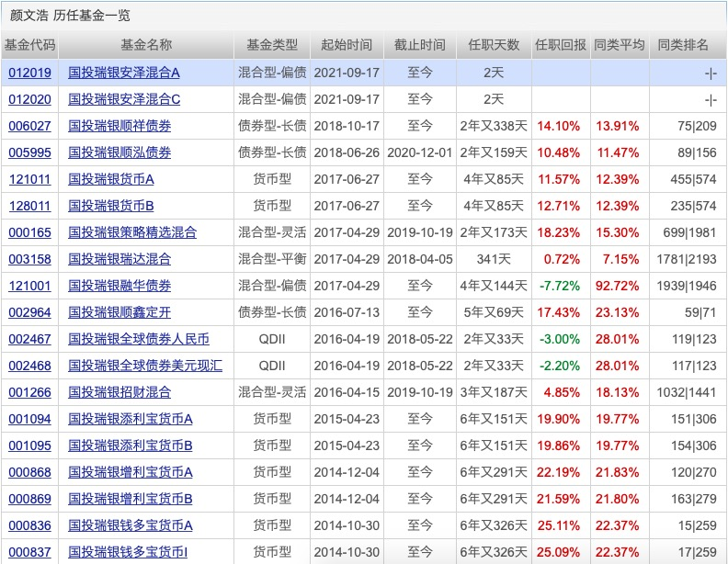Open fund code link 002468
This screenshot has width=728, height=564.
pos(29,366)
